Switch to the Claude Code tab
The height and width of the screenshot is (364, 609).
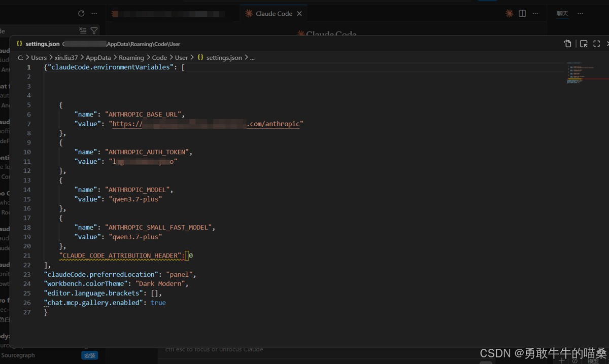coord(274,14)
